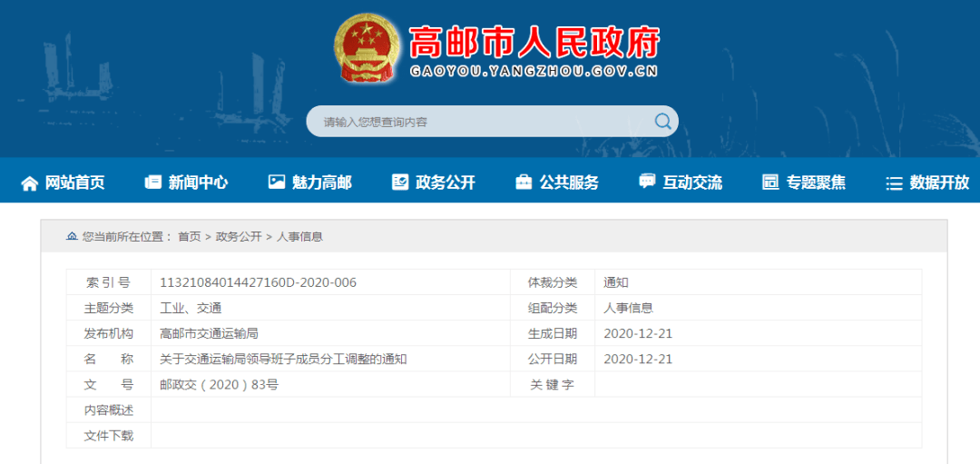Click the 组配分类 label cell
980x464 pixels.
553,309
